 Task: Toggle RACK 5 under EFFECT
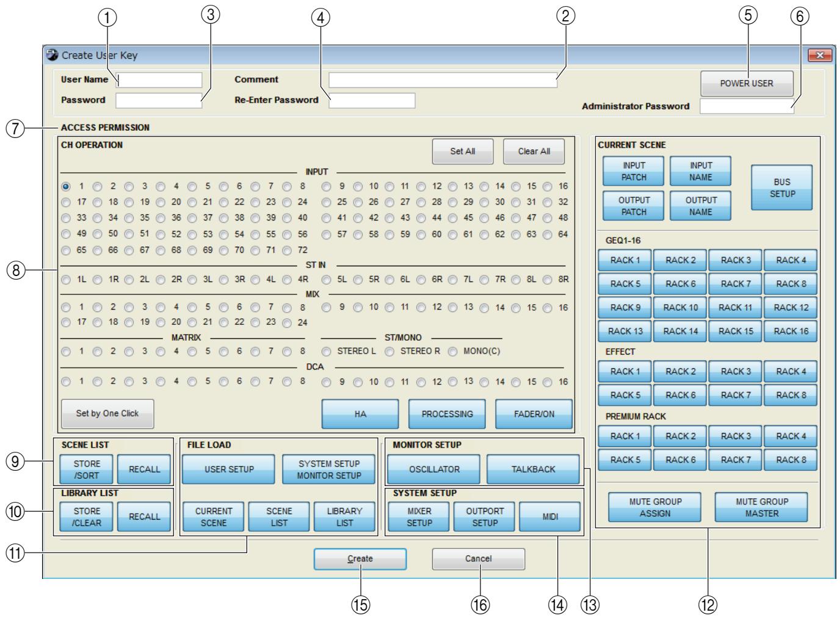[625, 395]
